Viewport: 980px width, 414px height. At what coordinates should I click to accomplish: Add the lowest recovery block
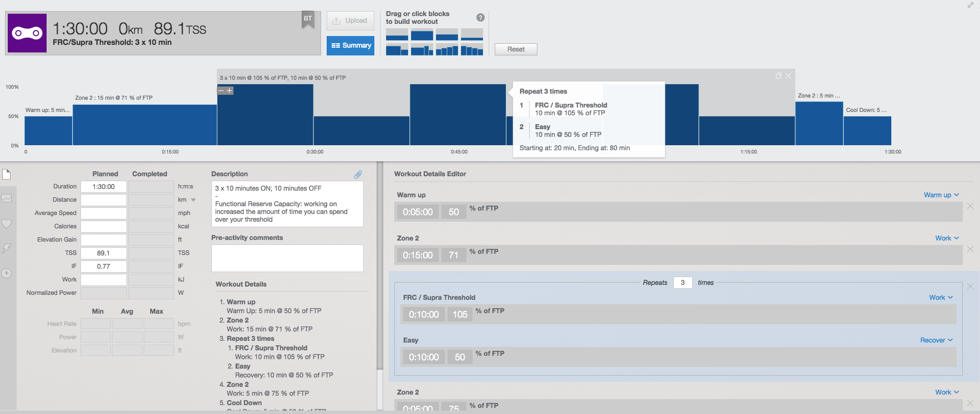pos(471,34)
